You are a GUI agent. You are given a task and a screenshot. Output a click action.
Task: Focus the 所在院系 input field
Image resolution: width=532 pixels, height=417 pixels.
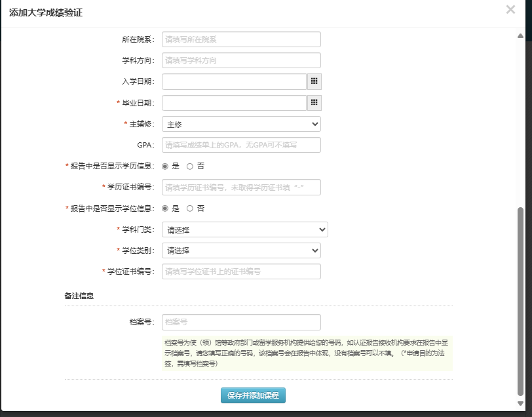coord(241,39)
